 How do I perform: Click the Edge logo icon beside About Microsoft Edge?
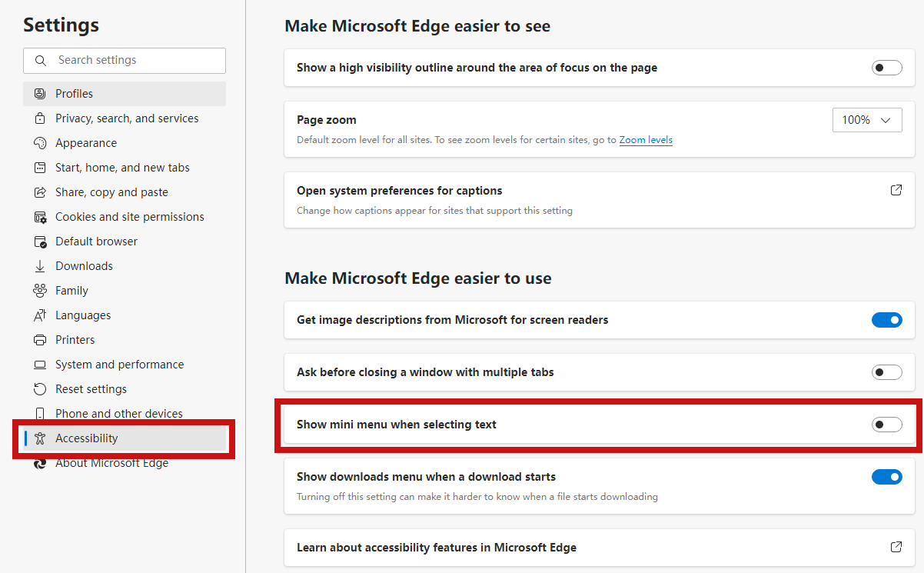tap(40, 463)
